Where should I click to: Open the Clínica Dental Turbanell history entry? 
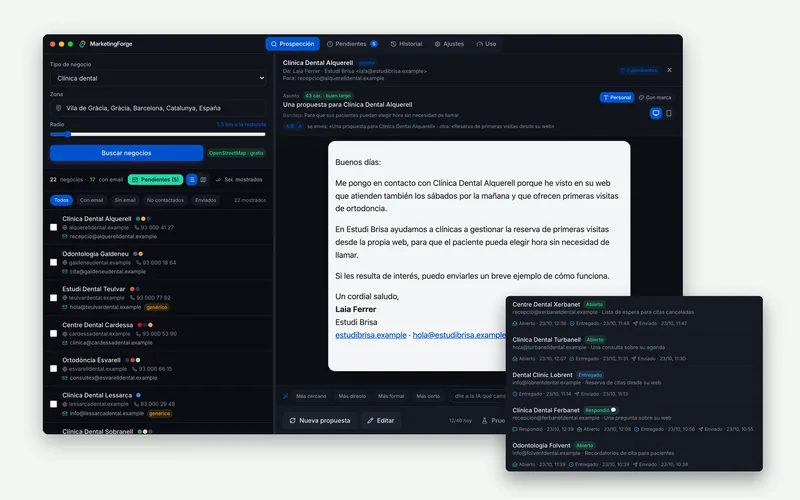634,349
